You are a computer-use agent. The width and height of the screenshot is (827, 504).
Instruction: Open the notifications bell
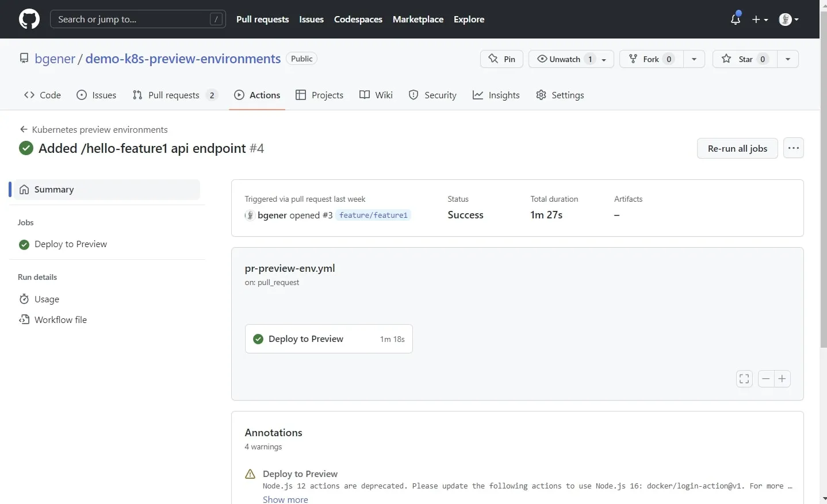pos(736,19)
